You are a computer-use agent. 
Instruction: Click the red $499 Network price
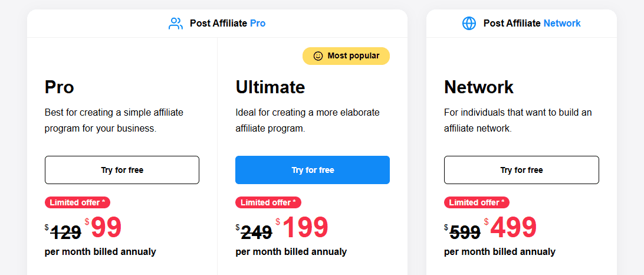[511, 227]
